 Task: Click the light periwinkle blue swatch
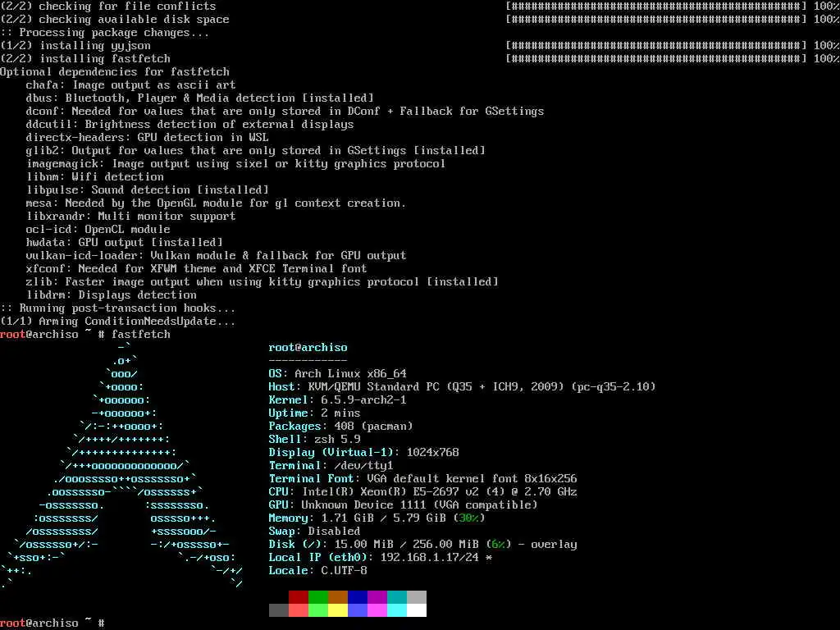tap(358, 610)
